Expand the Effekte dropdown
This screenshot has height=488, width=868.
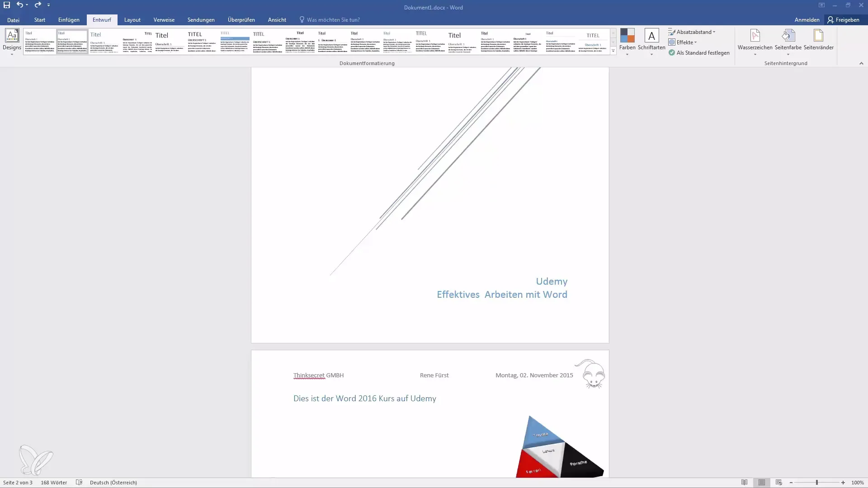[x=683, y=42]
